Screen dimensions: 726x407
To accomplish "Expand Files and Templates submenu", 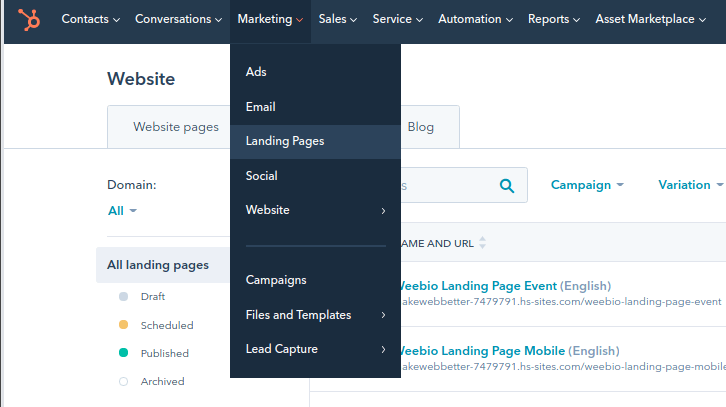I will [x=315, y=315].
